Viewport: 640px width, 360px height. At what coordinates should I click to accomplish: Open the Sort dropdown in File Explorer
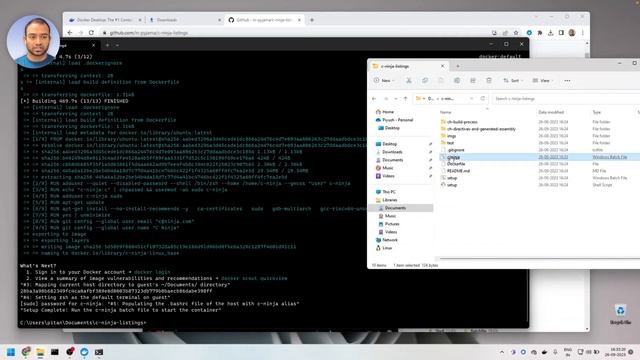tap(513, 81)
